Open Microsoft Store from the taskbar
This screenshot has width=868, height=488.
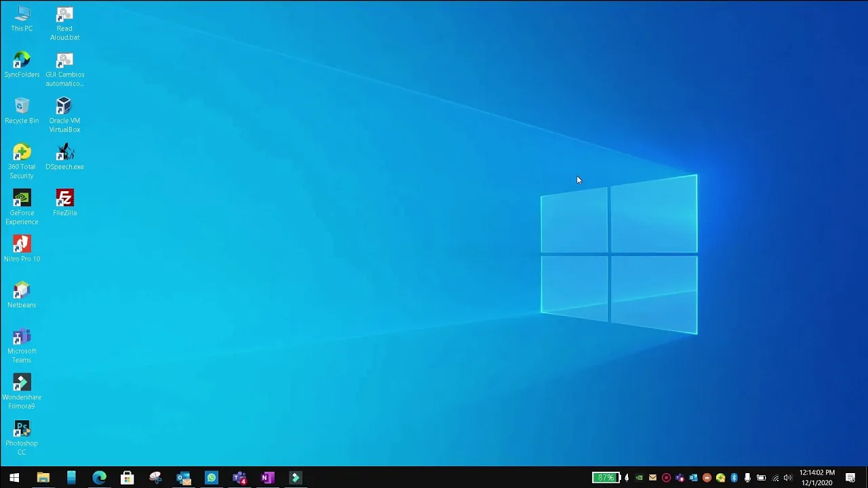pyautogui.click(x=127, y=478)
